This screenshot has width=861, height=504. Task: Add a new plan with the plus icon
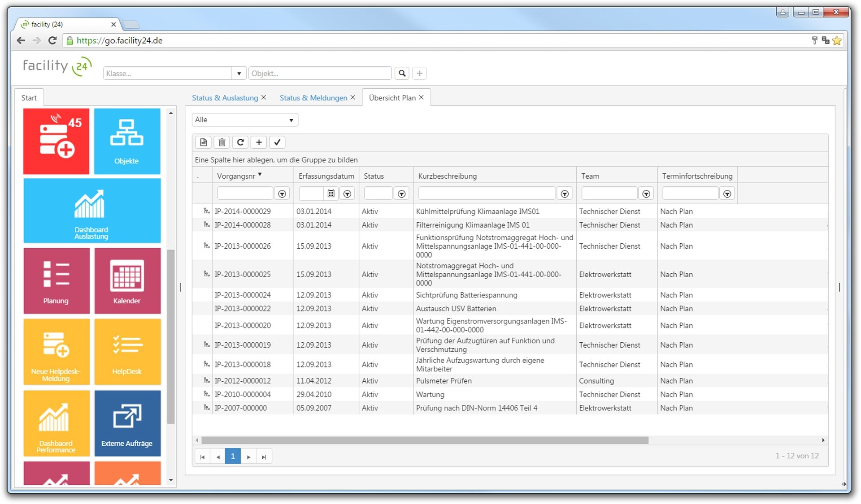(259, 142)
